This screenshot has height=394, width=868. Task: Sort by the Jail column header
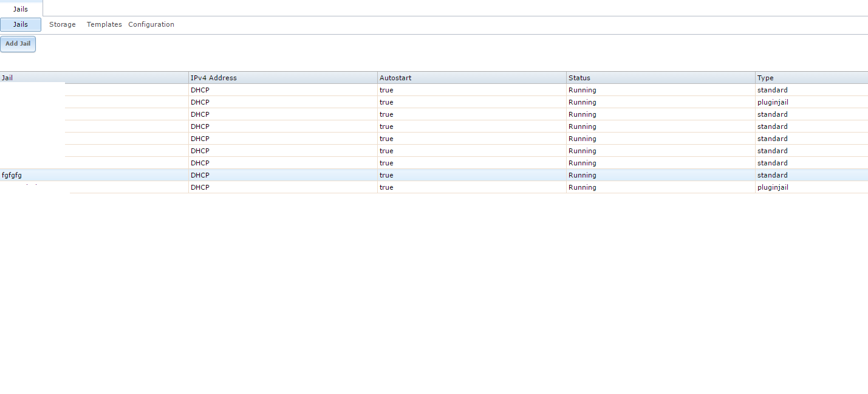pos(94,78)
